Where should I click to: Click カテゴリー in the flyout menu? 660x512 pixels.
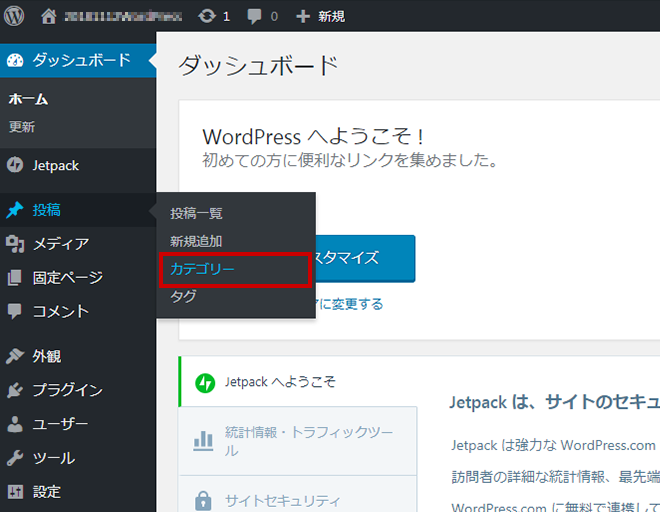[202, 269]
